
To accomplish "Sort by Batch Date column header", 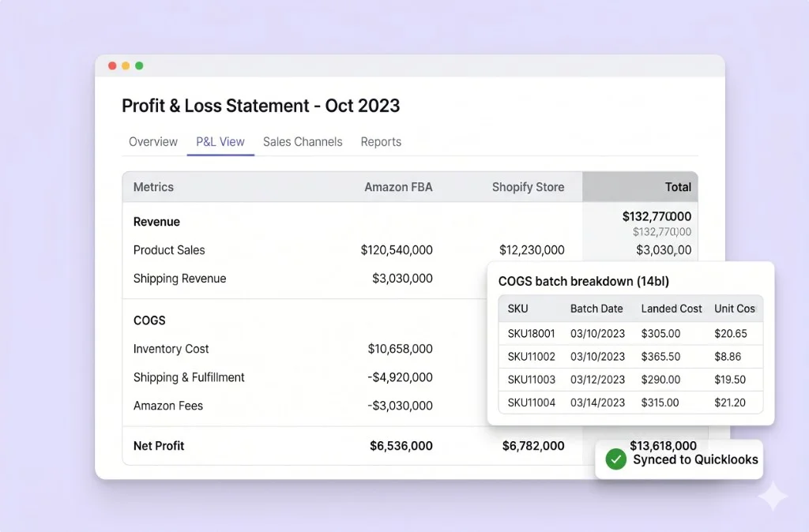I will point(596,309).
